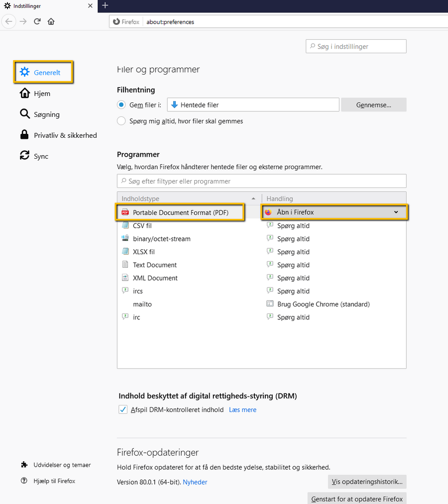The image size is (448, 504).
Task: Open the Sync settings category
Action: click(x=34, y=156)
